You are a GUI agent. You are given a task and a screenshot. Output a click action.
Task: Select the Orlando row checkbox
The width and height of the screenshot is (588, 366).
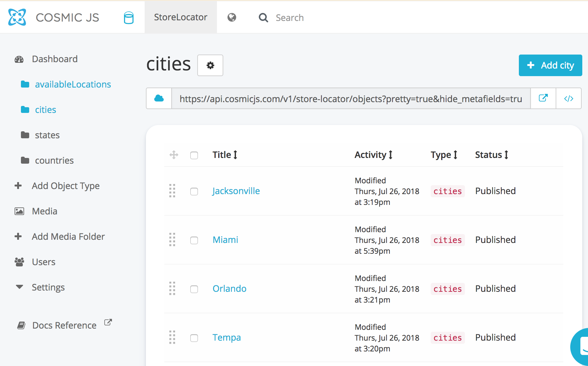point(194,289)
